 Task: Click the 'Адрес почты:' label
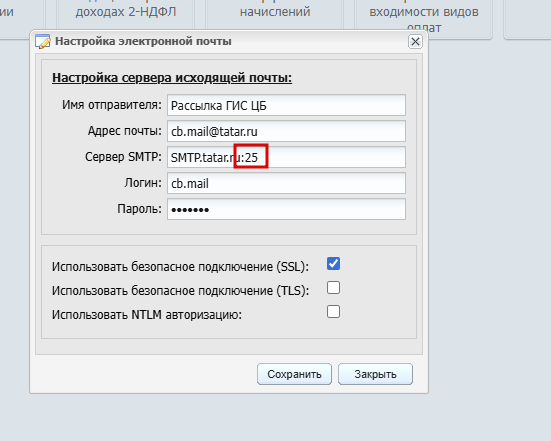tap(124, 131)
